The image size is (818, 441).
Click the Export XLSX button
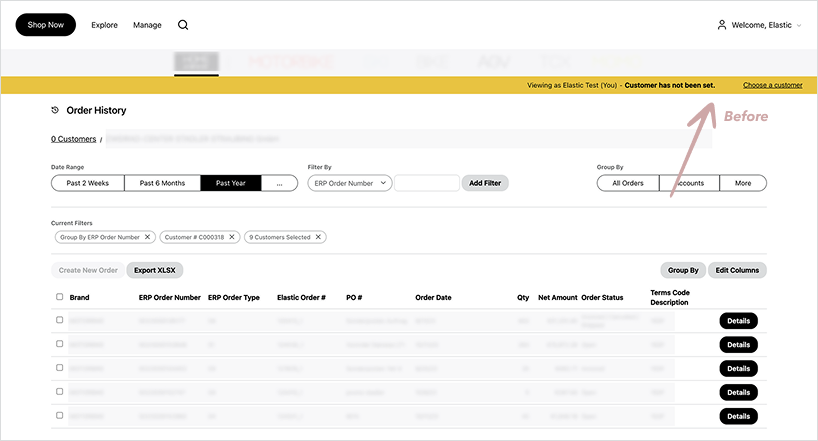coord(155,270)
